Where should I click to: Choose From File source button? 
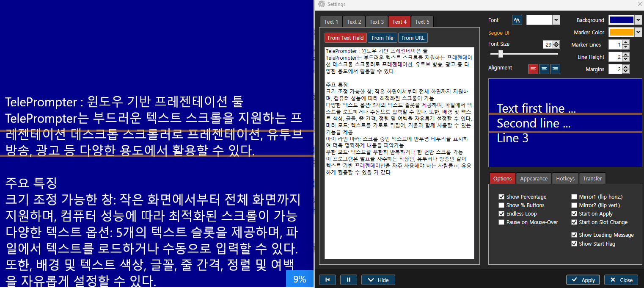pyautogui.click(x=383, y=38)
